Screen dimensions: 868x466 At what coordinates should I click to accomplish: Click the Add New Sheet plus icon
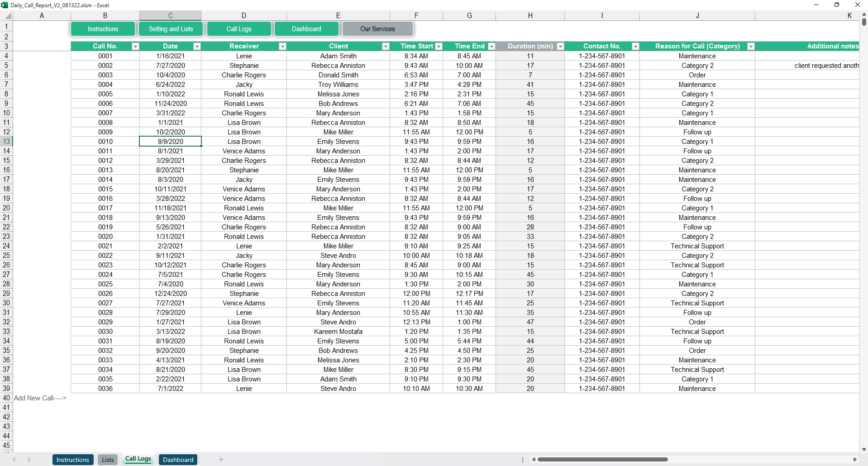click(x=221, y=459)
